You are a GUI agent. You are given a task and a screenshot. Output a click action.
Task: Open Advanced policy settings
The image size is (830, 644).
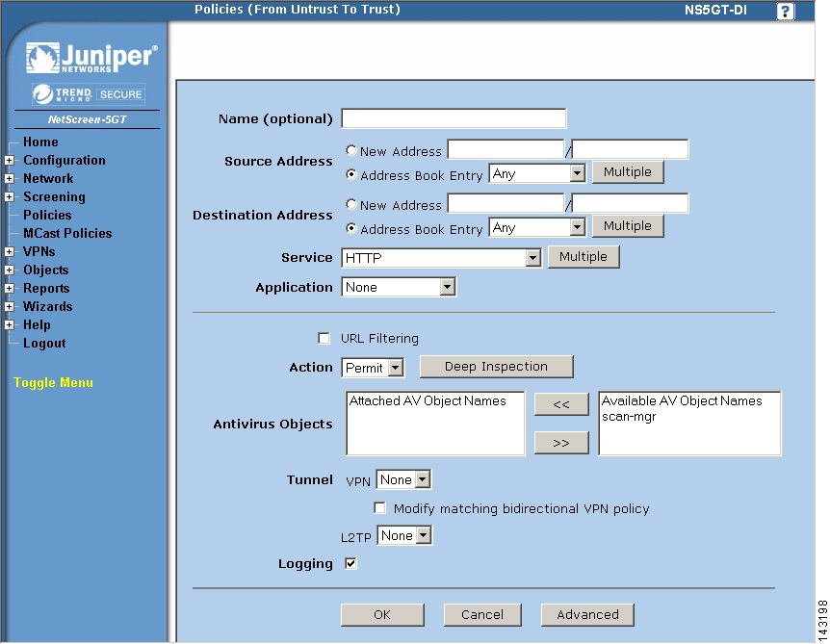[587, 615]
